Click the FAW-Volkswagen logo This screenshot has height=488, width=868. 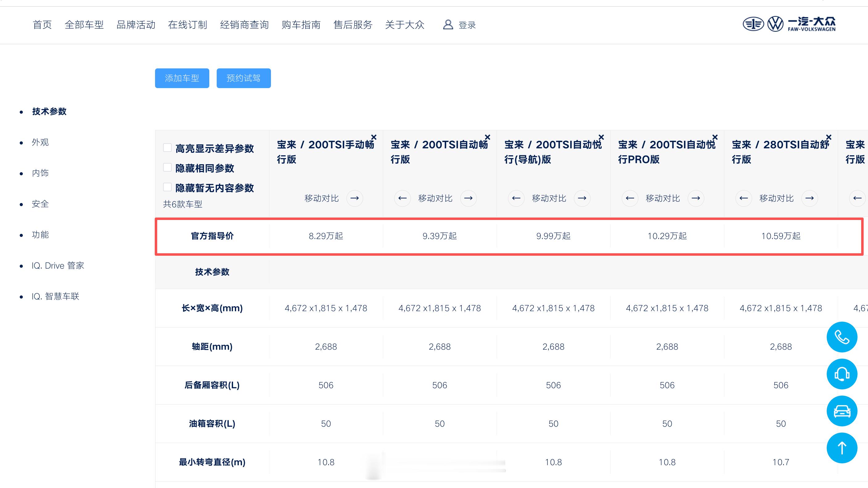point(789,24)
